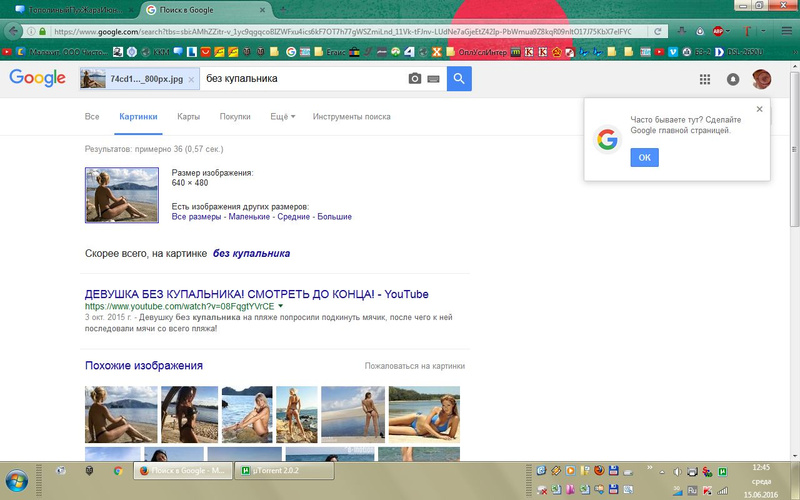The image size is (800, 500).
Task: Switch to the Карты tab
Action: click(x=188, y=117)
